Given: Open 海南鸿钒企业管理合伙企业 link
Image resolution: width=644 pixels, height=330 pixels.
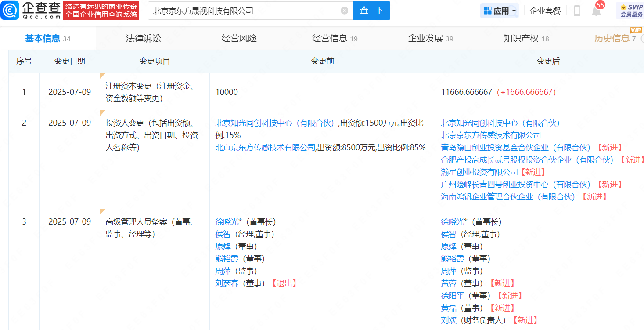Looking at the screenshot, I should pyautogui.click(x=507, y=197).
